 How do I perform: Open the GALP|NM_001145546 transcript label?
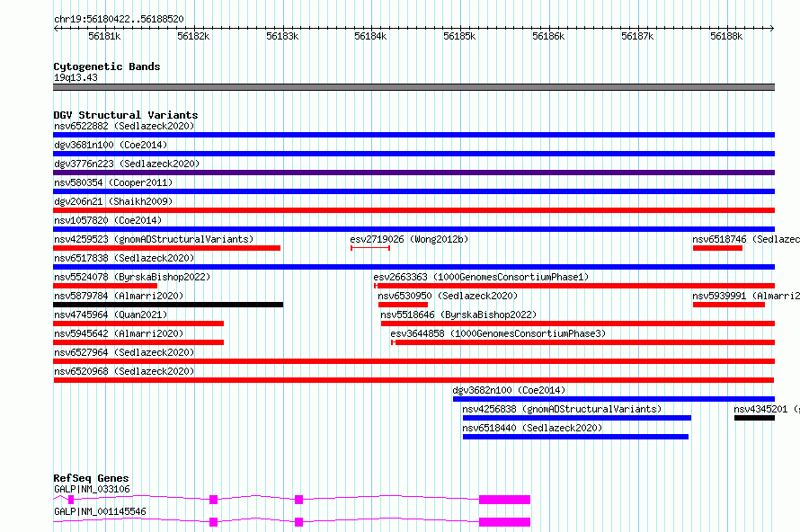pos(100,511)
